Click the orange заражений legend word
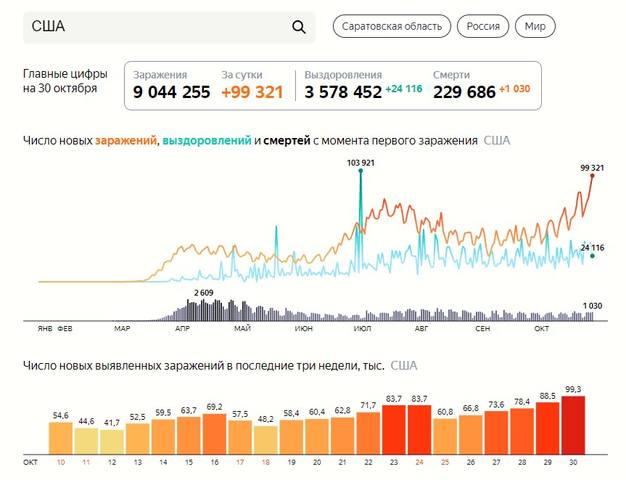Image resolution: width=626 pixels, height=480 pixels. click(x=126, y=141)
